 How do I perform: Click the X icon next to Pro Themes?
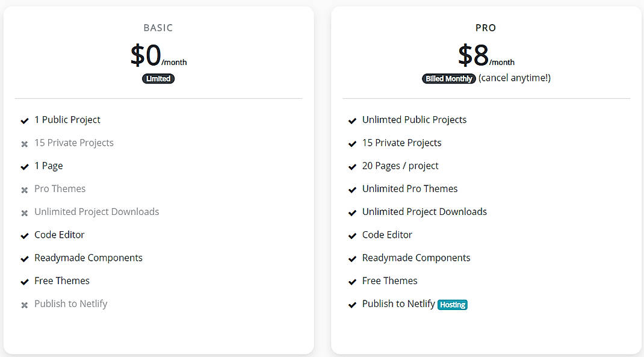(25, 190)
